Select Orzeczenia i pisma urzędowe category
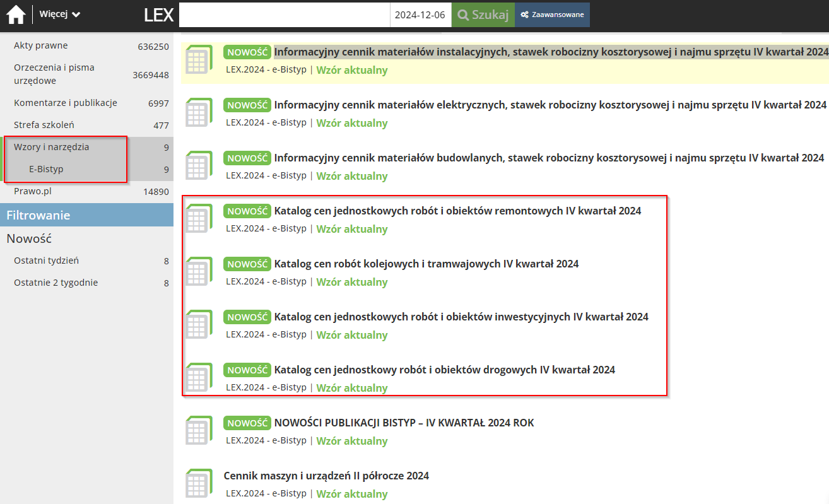 (54, 74)
